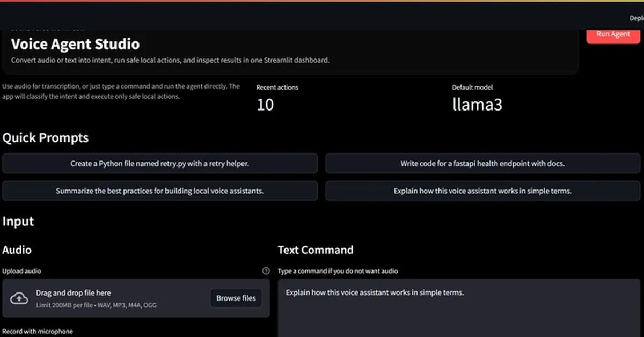
Task: Pick the summarize best practices quick prompt
Action: pos(159,191)
